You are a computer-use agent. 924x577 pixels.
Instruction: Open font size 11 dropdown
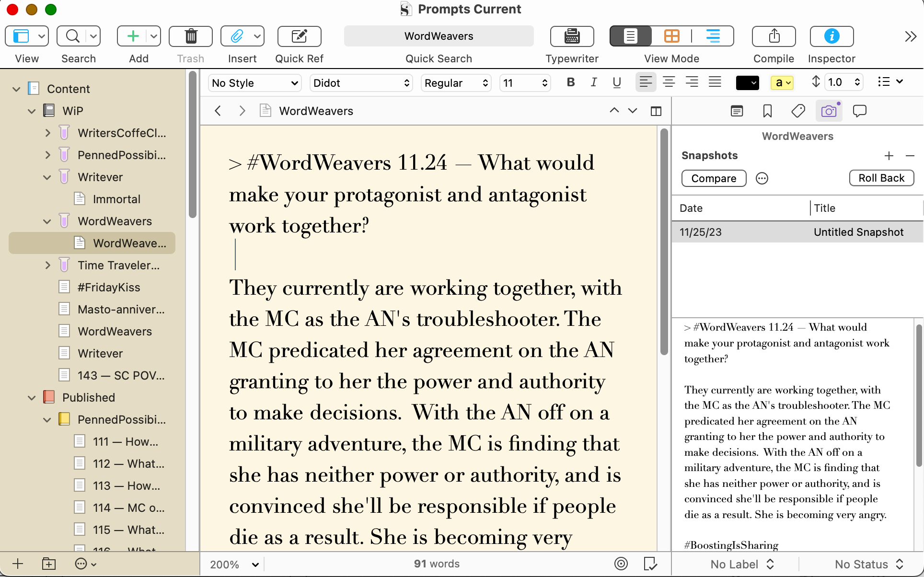click(525, 83)
